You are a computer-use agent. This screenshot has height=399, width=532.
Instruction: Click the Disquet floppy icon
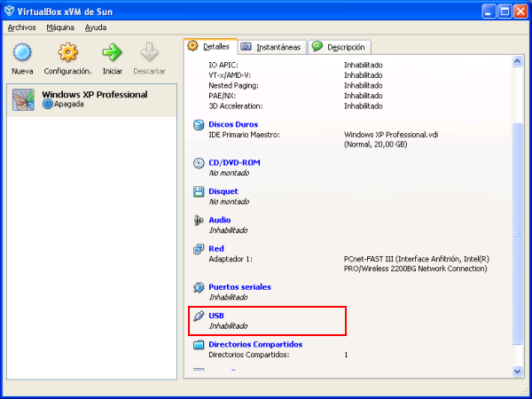click(199, 192)
